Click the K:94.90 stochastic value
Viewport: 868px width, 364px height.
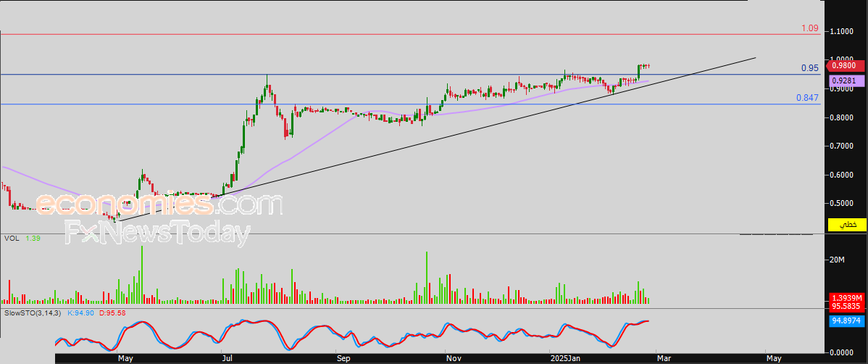click(x=81, y=313)
